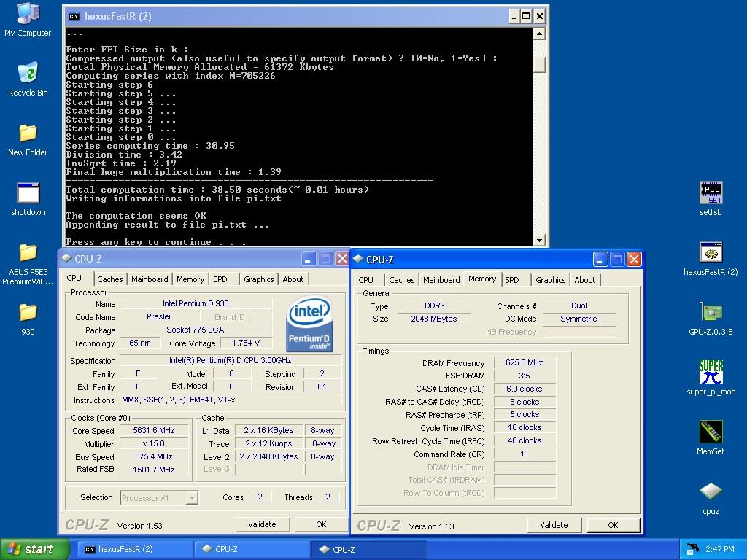Open the Caches tab in left CPU-Z
The image size is (747, 560).
[x=110, y=279]
